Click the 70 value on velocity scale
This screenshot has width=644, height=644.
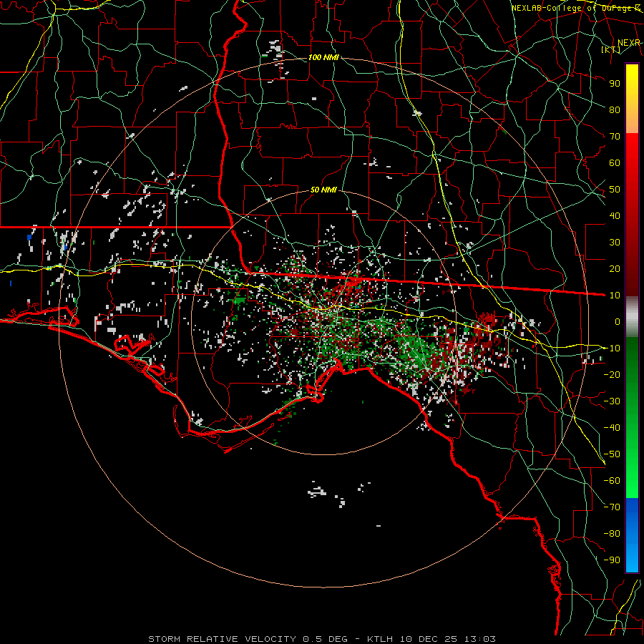pos(615,137)
